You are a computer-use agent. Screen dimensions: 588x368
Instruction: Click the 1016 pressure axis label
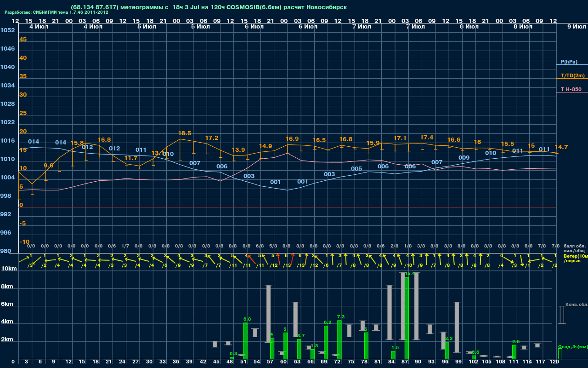[7, 141]
